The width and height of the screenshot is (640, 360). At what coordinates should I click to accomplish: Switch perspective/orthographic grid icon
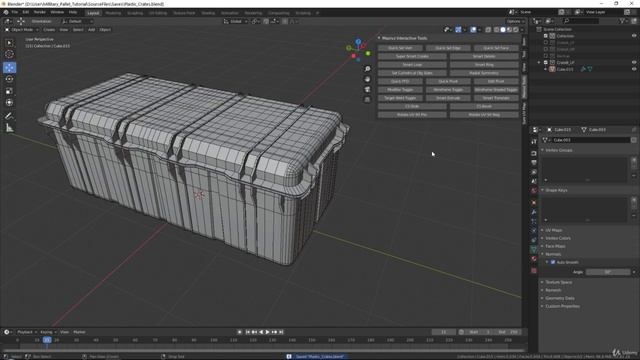pyautogui.click(x=367, y=99)
